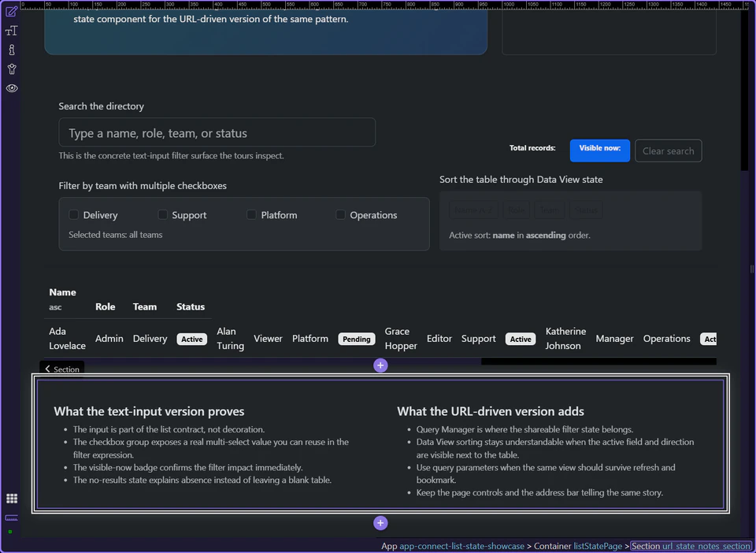
Task: Check the Support team checkbox
Action: click(163, 214)
